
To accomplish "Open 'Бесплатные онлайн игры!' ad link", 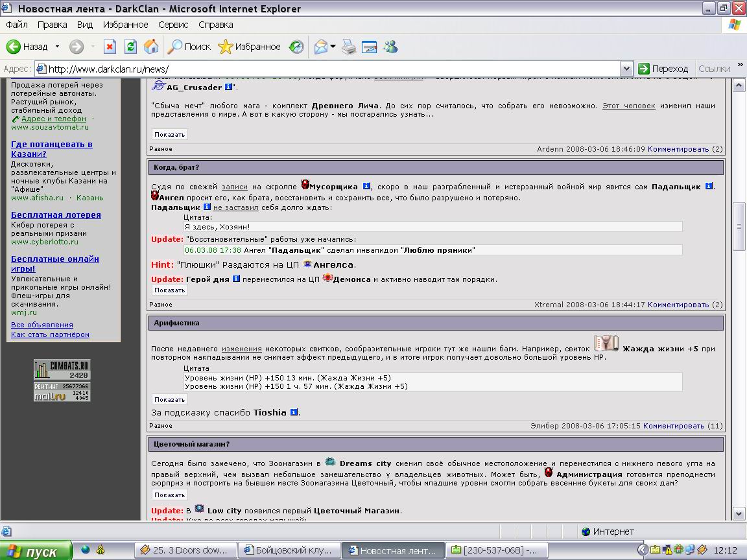I will (x=54, y=264).
